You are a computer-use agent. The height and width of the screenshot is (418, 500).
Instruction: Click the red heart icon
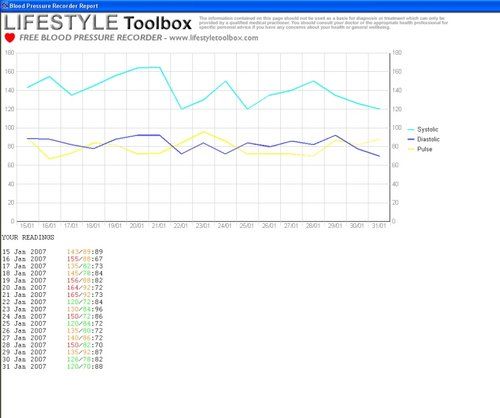click(10, 38)
